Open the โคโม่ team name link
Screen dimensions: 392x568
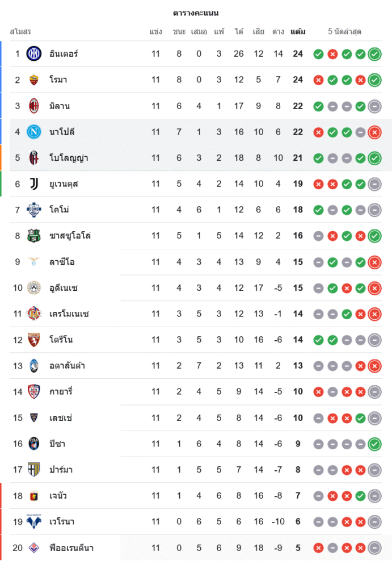click(59, 210)
